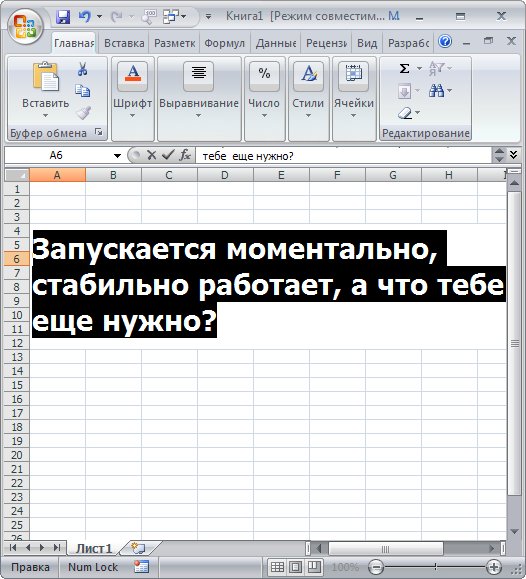Image resolution: width=526 pixels, height=579 pixels.
Task: Click the Name Box showing A6
Action: click(x=57, y=155)
